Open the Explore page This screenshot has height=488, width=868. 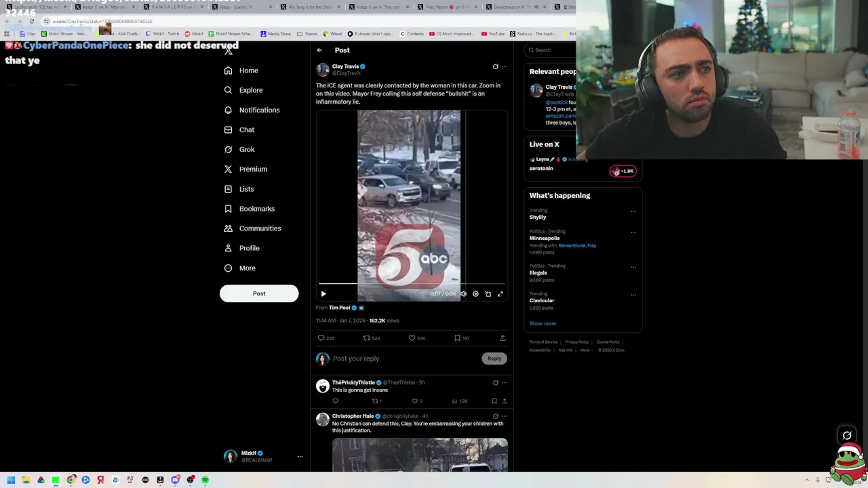pyautogui.click(x=243, y=90)
